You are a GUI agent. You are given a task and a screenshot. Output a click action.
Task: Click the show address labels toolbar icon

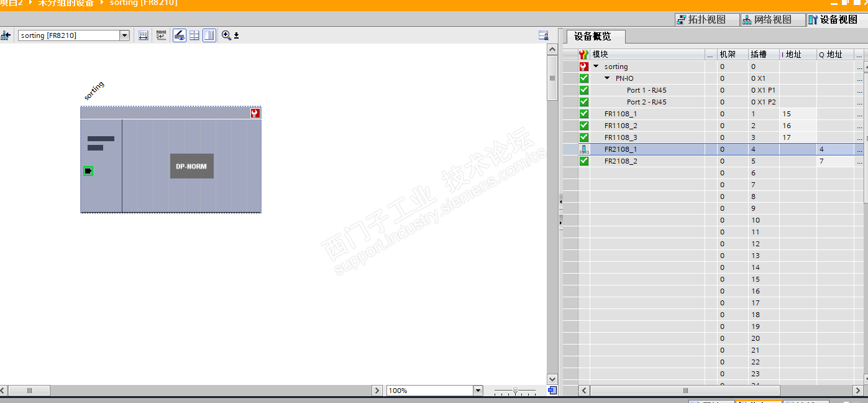tap(144, 35)
